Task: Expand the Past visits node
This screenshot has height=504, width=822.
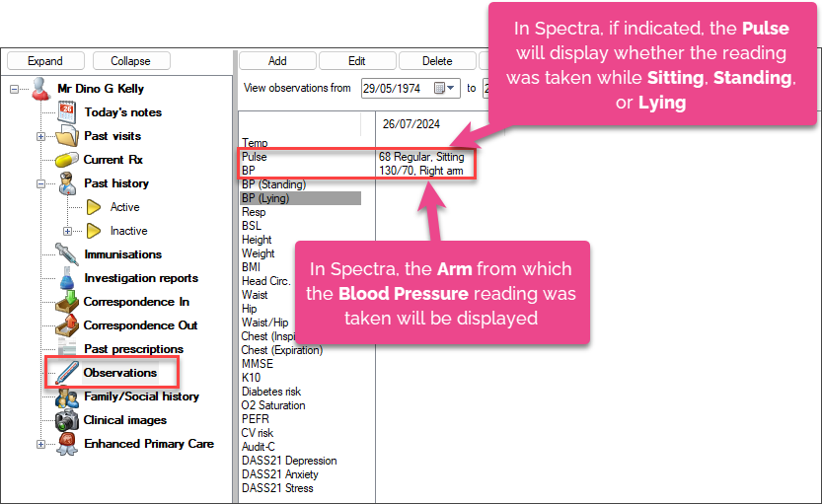Action: [40, 136]
